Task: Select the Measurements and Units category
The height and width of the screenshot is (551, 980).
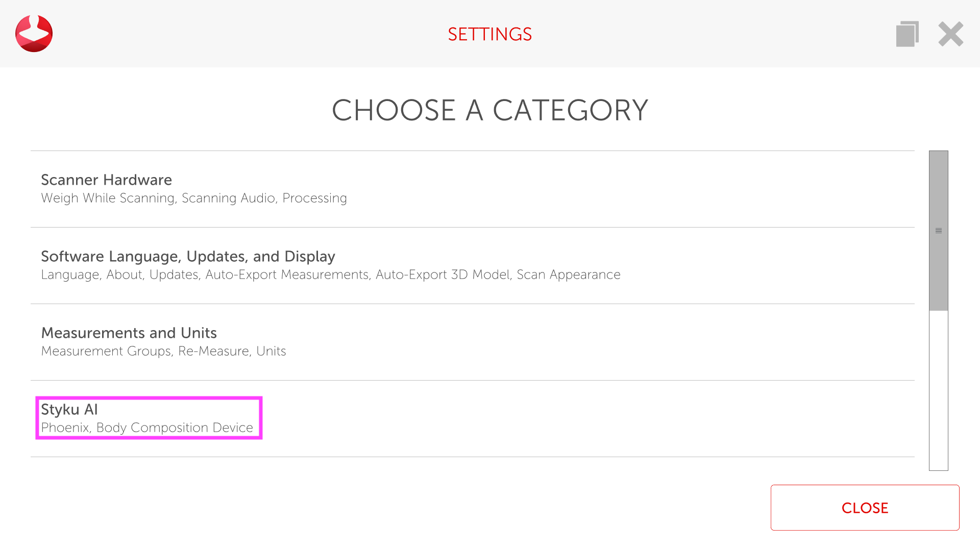Action: click(x=129, y=333)
